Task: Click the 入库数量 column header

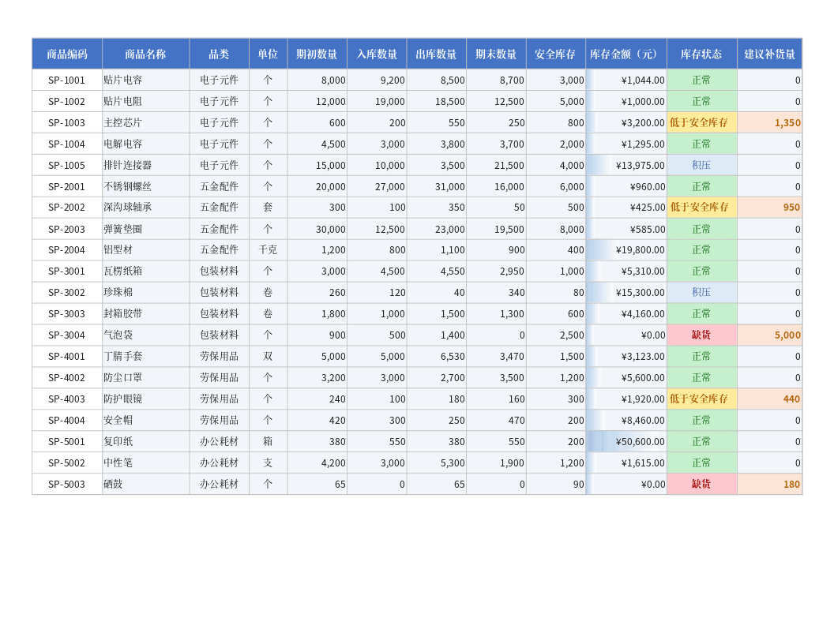Action: [x=377, y=54]
